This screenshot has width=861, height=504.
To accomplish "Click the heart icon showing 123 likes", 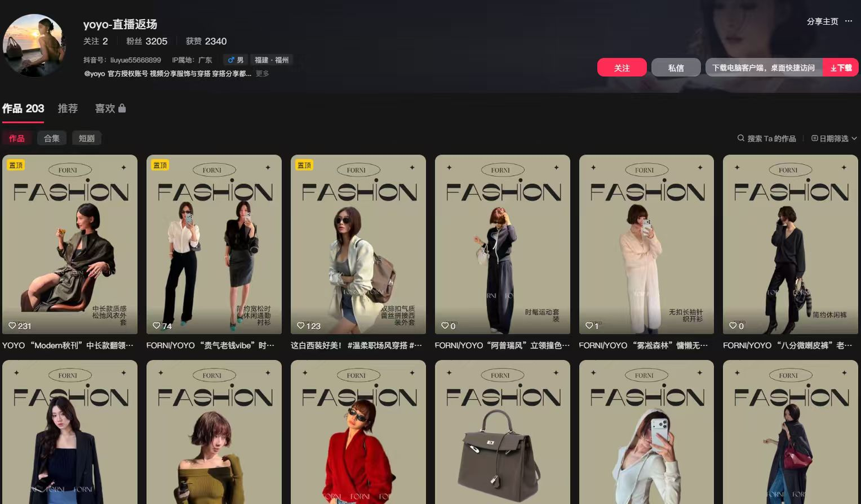I will point(301,326).
